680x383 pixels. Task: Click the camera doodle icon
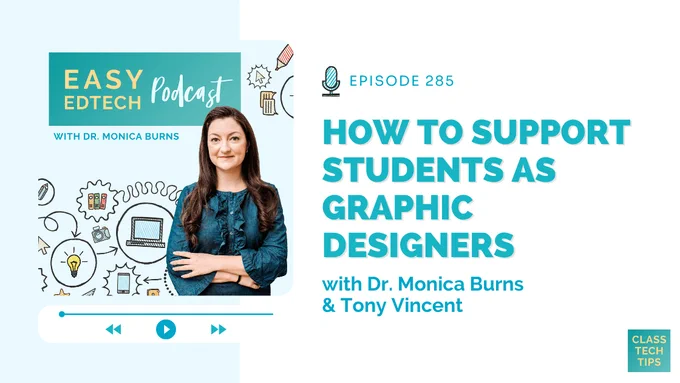[x=101, y=235]
